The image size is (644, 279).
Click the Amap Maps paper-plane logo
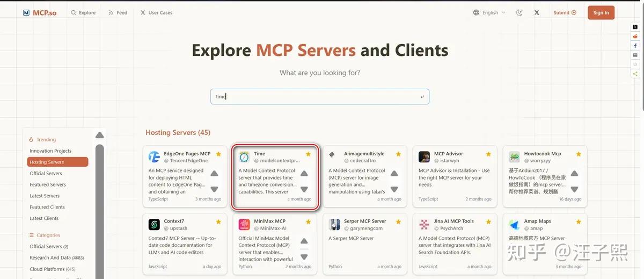[514, 225]
